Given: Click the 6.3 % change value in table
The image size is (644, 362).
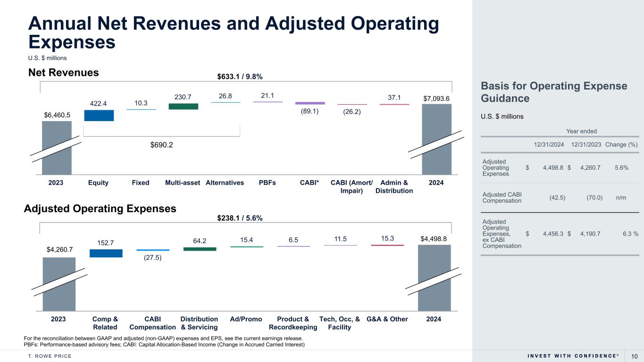Looking at the screenshot, I should click(629, 233).
